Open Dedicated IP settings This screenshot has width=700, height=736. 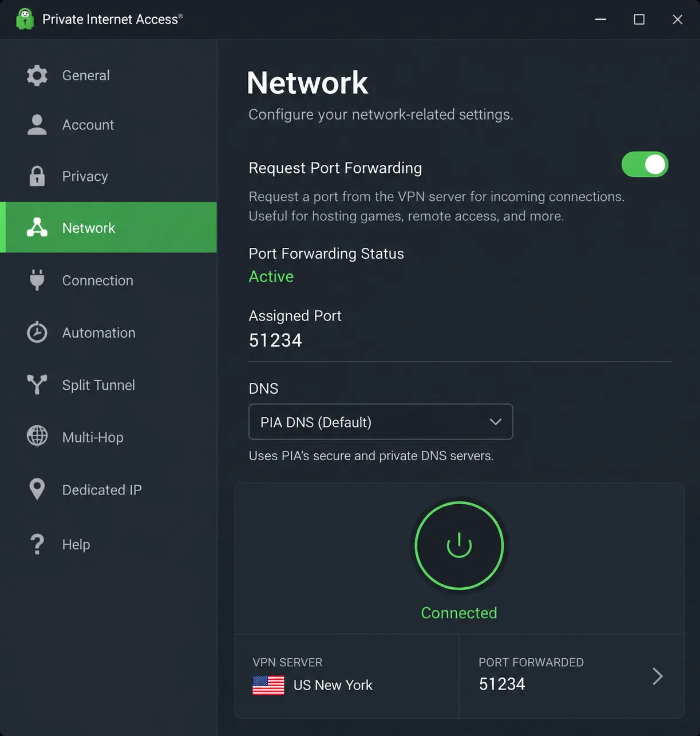(109, 490)
